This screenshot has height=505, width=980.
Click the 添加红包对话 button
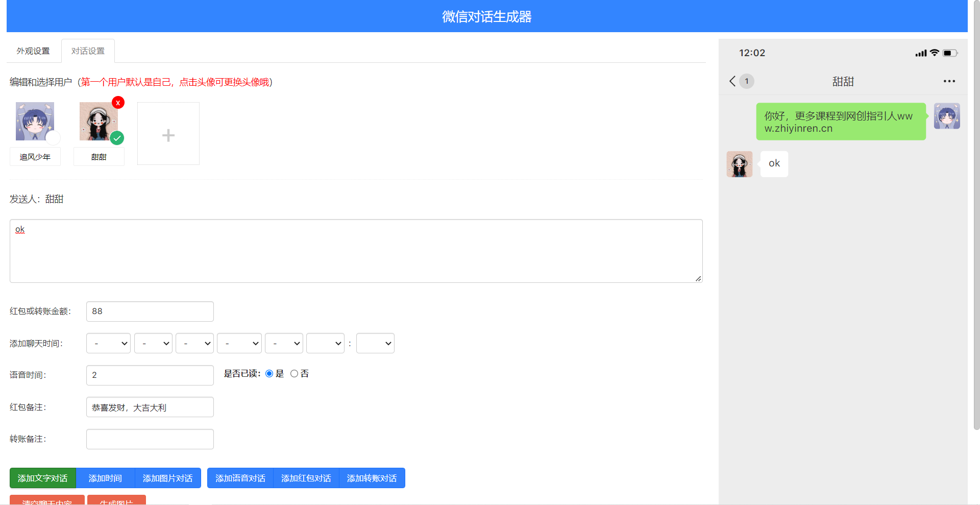306,478
